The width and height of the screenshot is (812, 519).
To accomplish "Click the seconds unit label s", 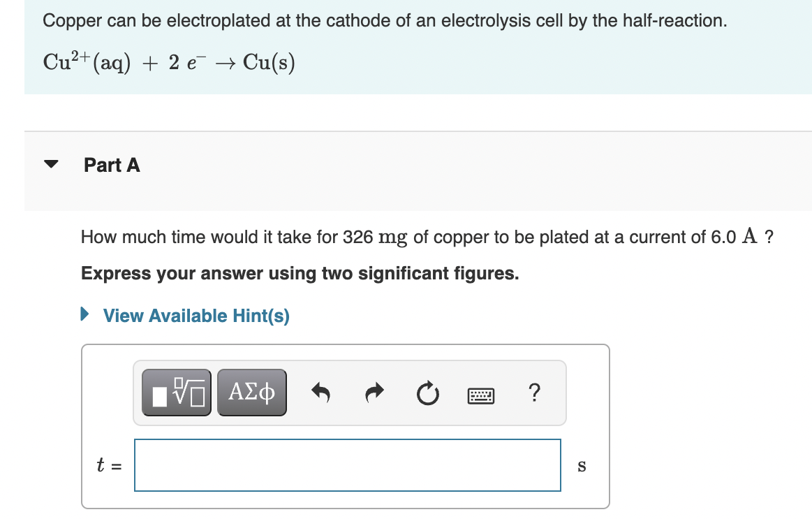I will pyautogui.click(x=582, y=466).
